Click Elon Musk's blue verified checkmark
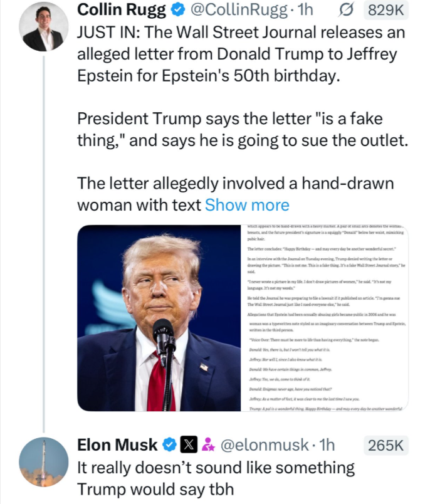 (x=169, y=445)
